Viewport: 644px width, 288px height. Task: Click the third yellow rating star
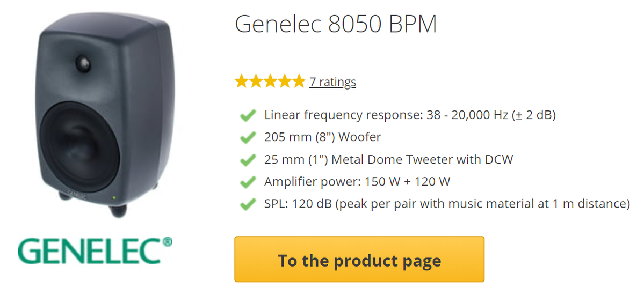tap(270, 82)
